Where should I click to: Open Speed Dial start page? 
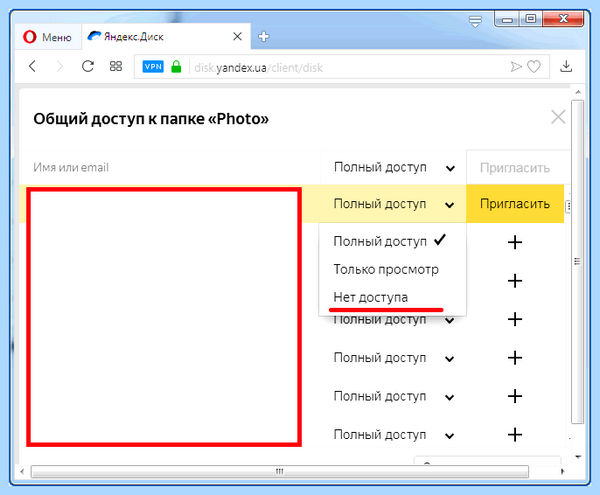click(116, 67)
